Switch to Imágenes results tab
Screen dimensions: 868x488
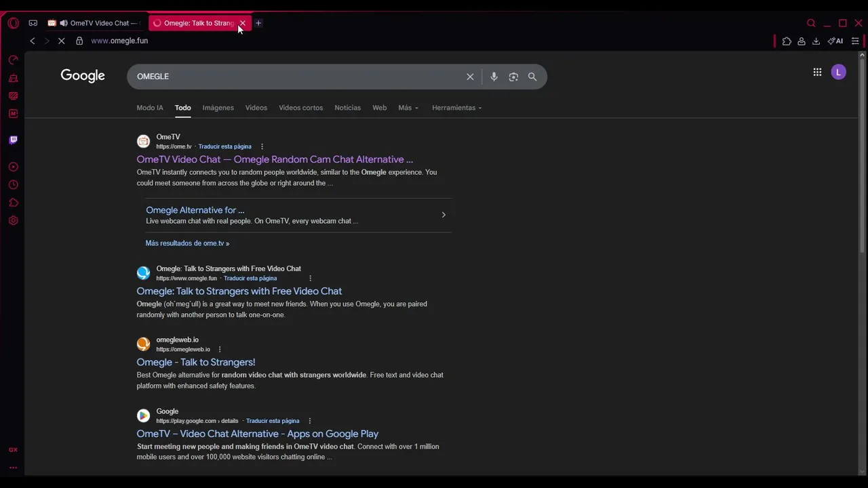[x=218, y=108]
